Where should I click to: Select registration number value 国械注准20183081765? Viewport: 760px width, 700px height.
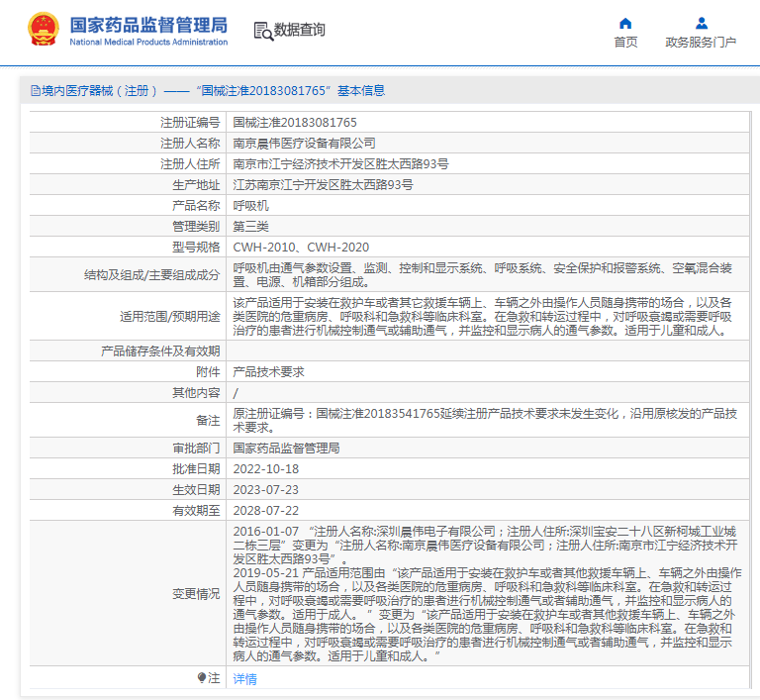coord(294,122)
